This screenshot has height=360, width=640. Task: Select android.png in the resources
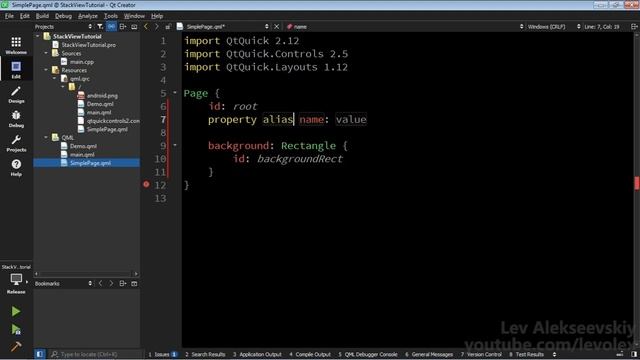tap(102, 96)
